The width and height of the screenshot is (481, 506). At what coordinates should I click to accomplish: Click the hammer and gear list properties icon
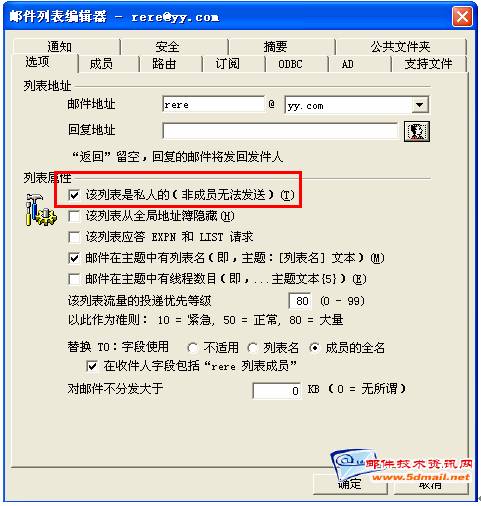[41, 210]
